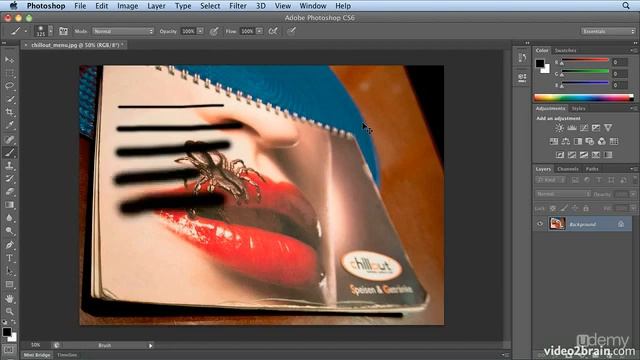Toggle pressure for opacity button
The height and width of the screenshot is (360, 640).
click(214, 31)
